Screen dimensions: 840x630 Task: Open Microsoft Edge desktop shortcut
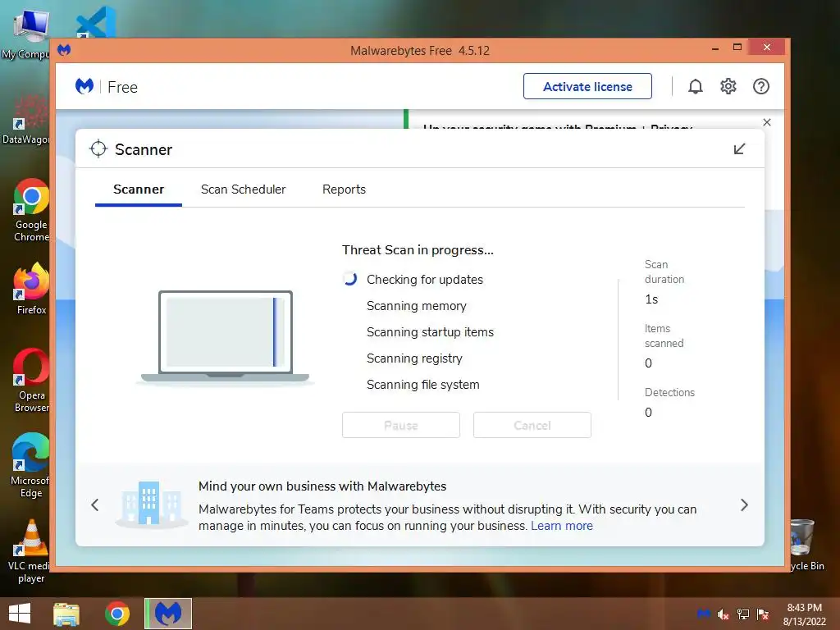(x=31, y=466)
